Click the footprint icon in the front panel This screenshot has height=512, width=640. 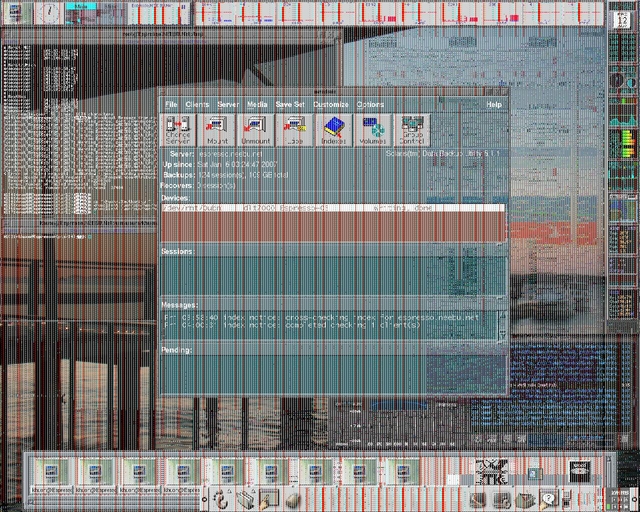click(x=221, y=500)
